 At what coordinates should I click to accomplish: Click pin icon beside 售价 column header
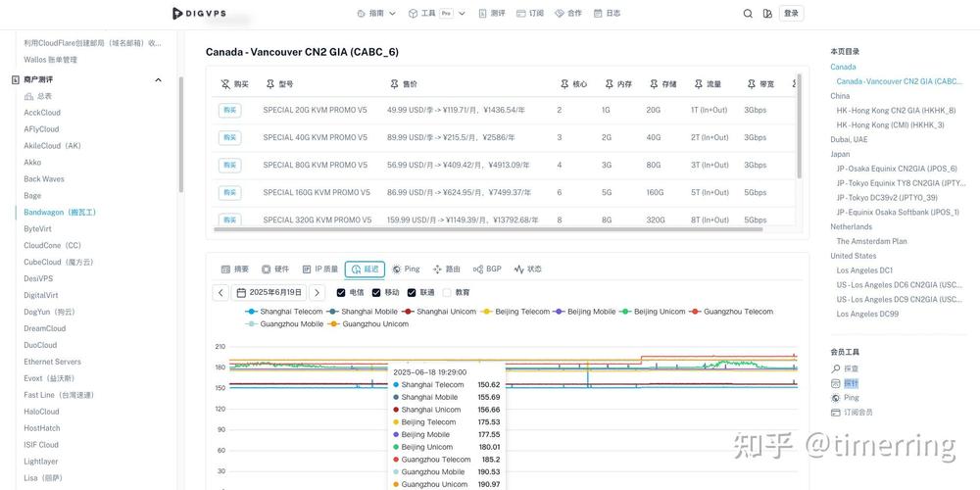tap(394, 83)
